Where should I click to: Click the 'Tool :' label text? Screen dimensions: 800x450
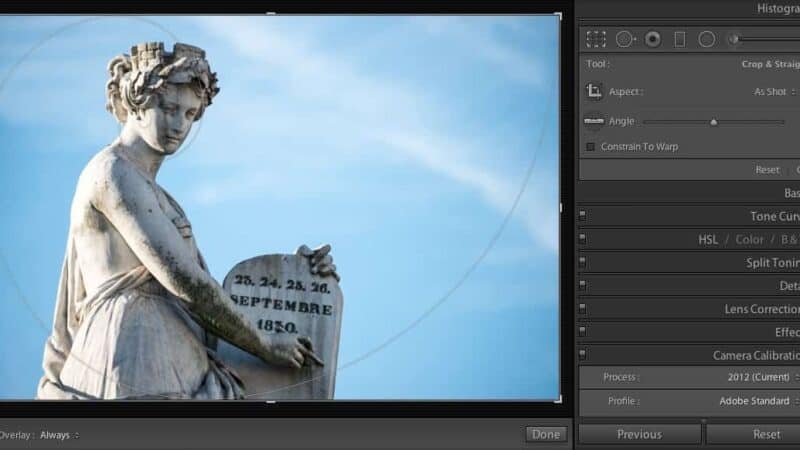tap(598, 64)
